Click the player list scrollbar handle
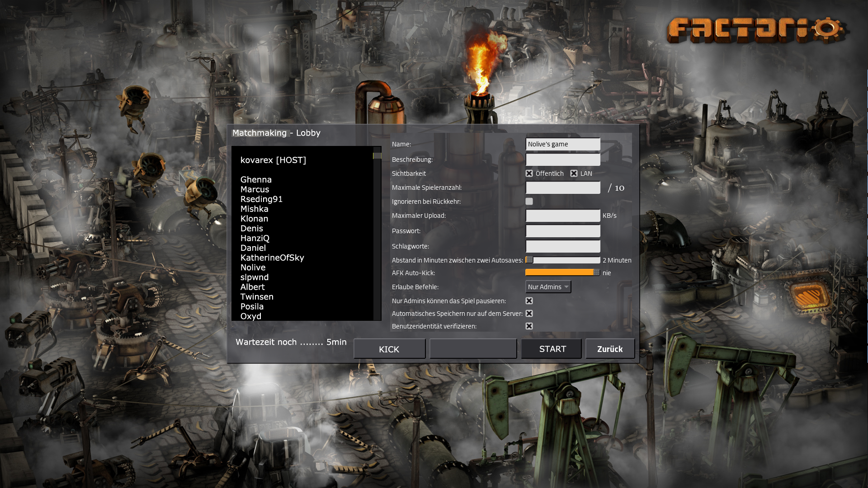This screenshot has width=868, height=488. (377, 156)
